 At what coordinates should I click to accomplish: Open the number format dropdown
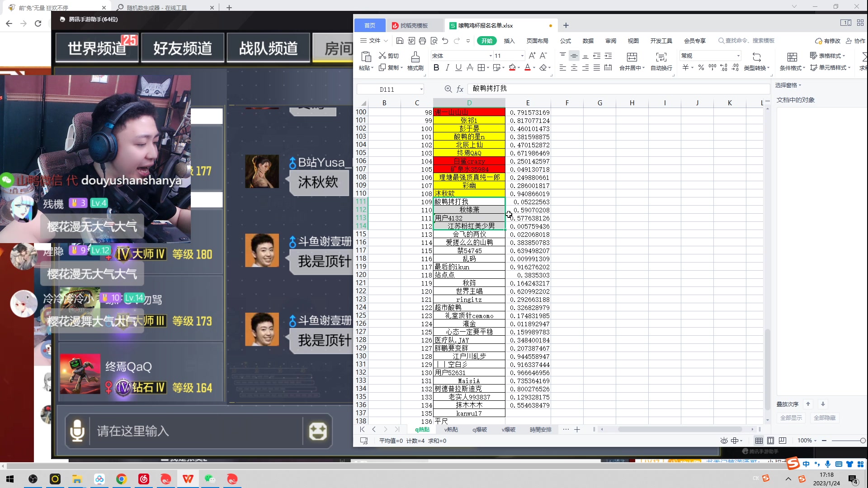point(738,56)
